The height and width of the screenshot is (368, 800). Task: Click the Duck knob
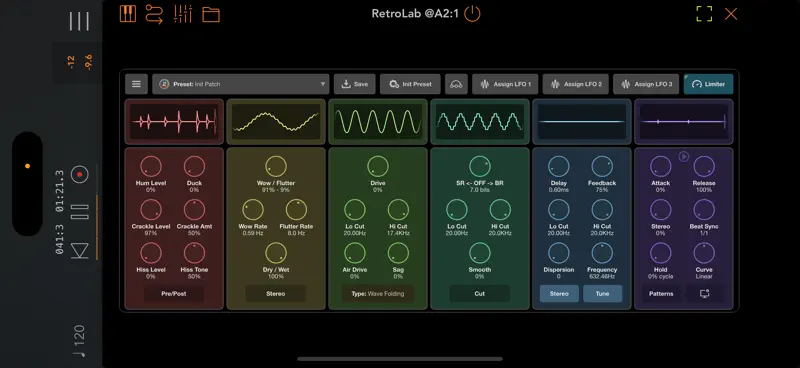[194, 167]
